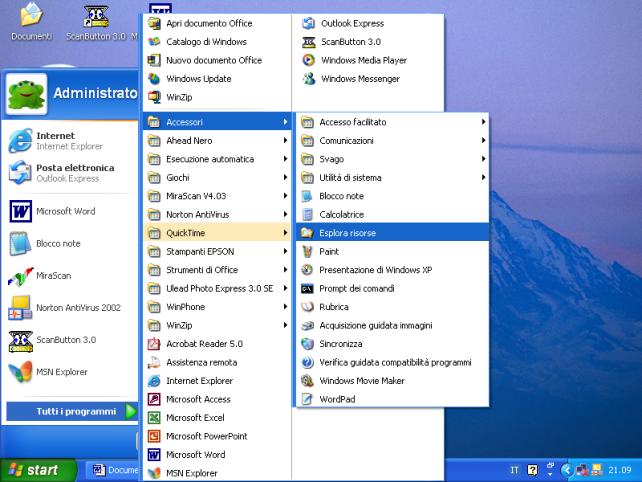Click the Windows Update globe icon

(154, 79)
